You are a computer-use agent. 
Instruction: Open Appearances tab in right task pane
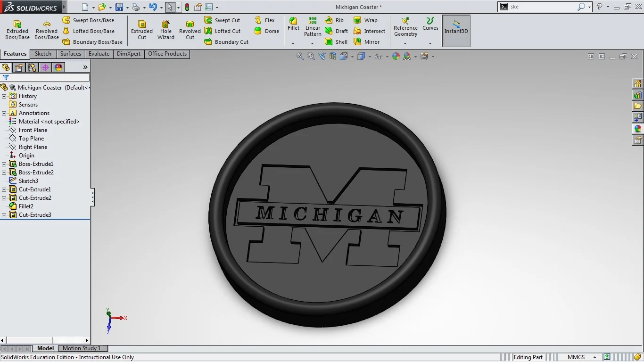(x=638, y=129)
